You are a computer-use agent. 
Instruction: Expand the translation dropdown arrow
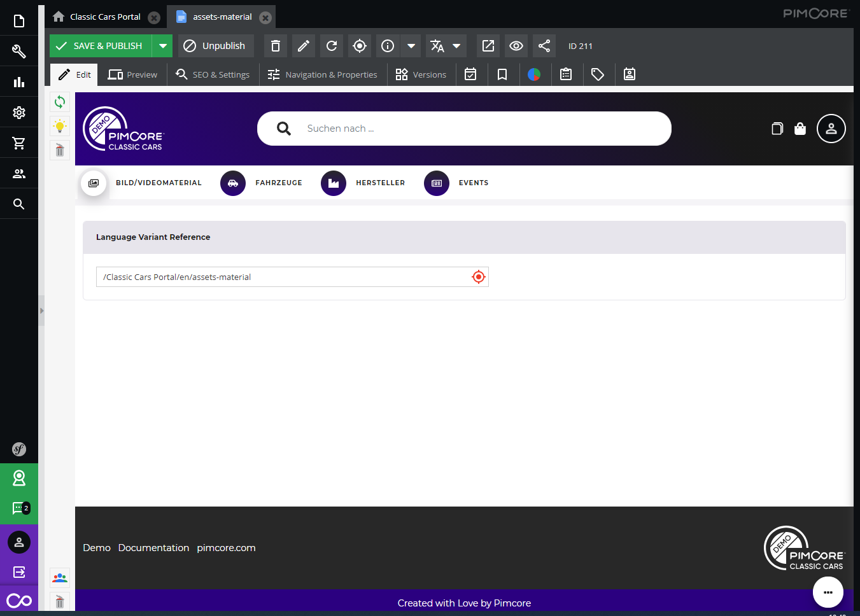(x=456, y=46)
